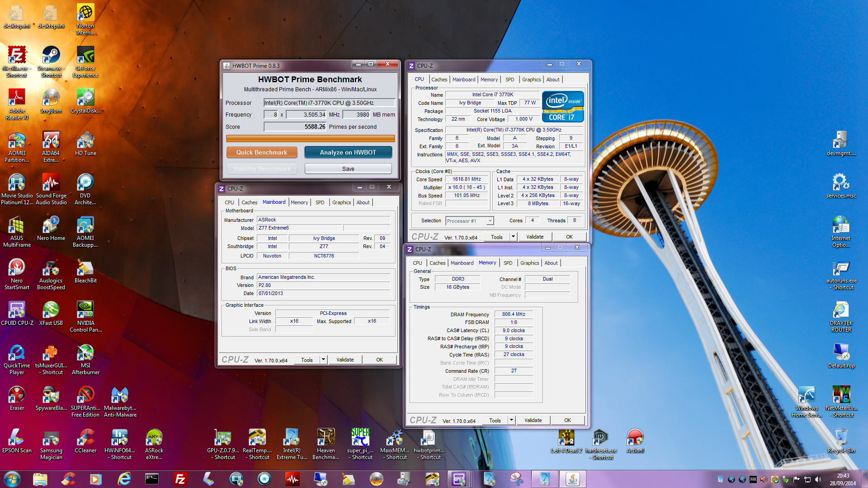Click the Intel Core i7 logo image
Image resolution: width=868 pixels, height=488 pixels.
point(563,107)
